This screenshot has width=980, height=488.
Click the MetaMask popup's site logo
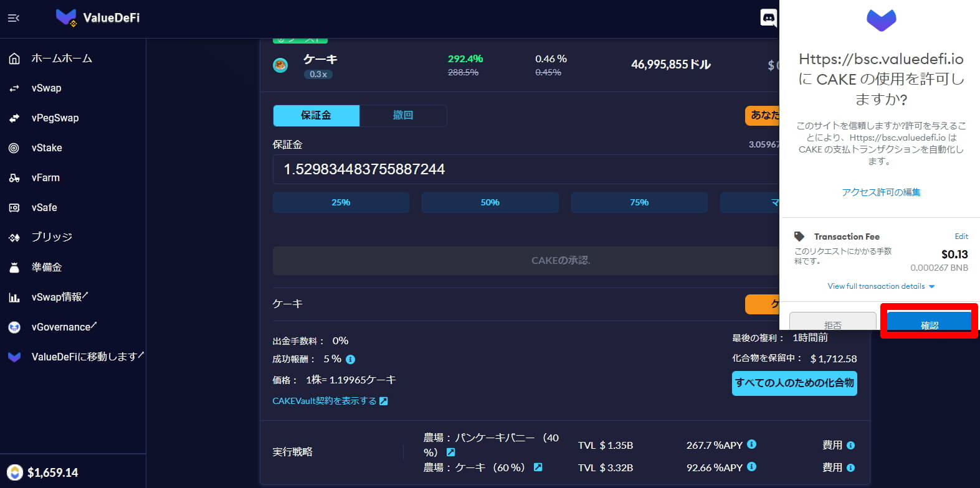coord(881,20)
